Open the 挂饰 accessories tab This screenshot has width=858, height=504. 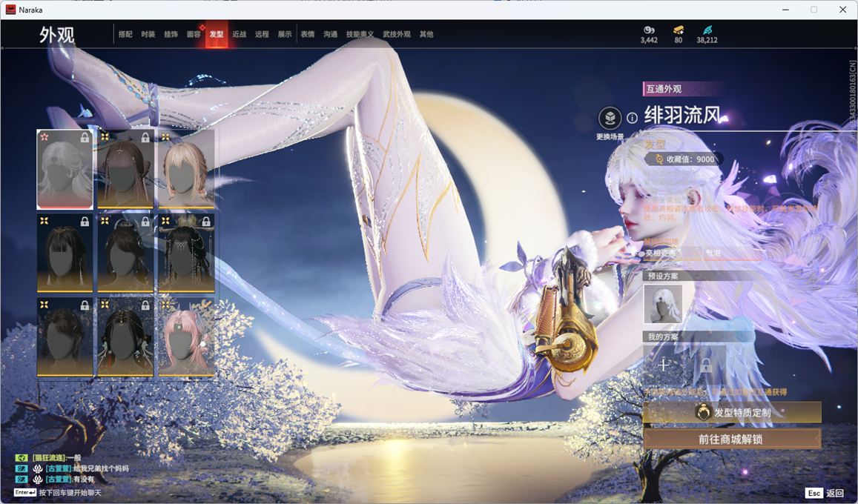click(171, 34)
